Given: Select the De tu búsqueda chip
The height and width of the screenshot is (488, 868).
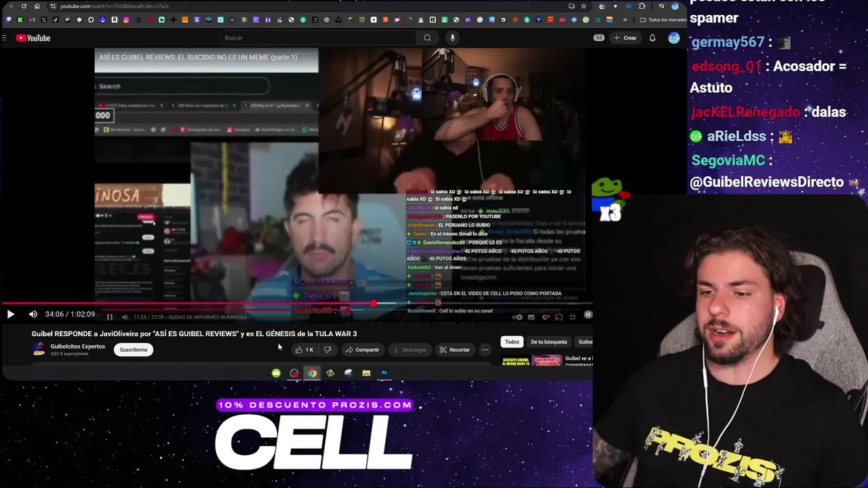Looking at the screenshot, I should [x=549, y=342].
